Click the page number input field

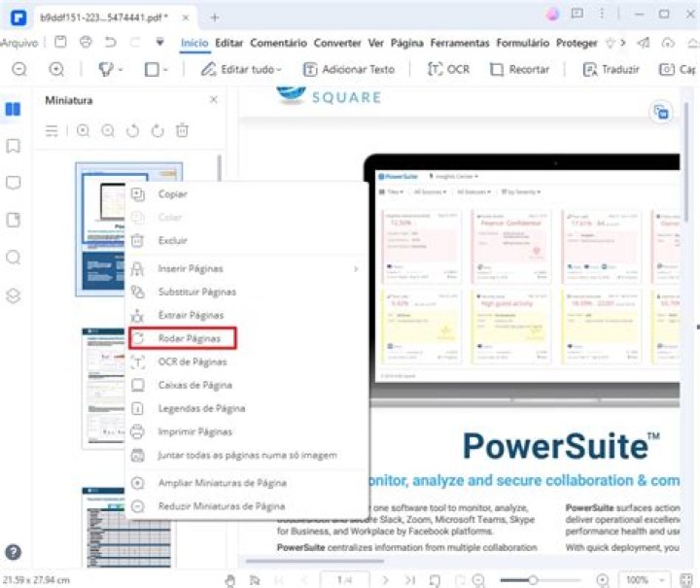[344, 580]
